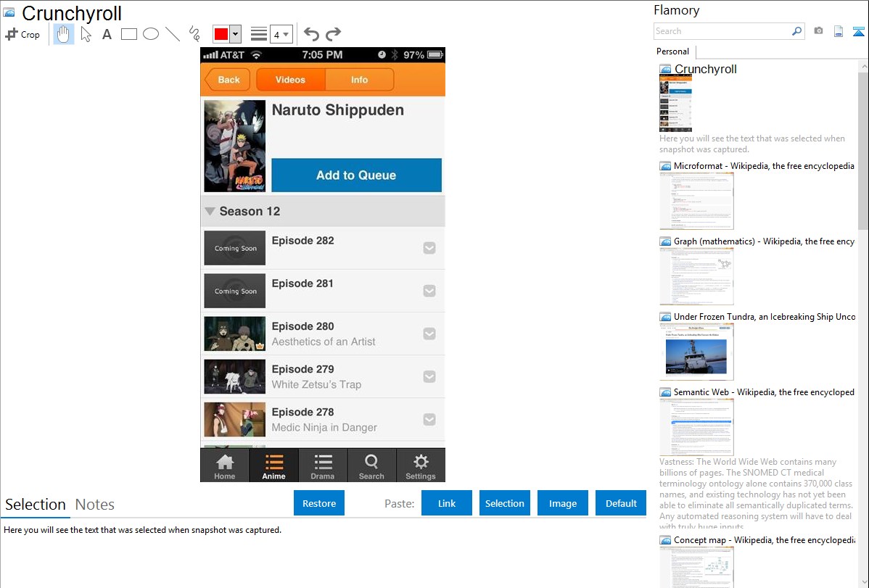Click the red annotation color swatch
Image resolution: width=869 pixels, height=588 pixels.
(x=221, y=34)
